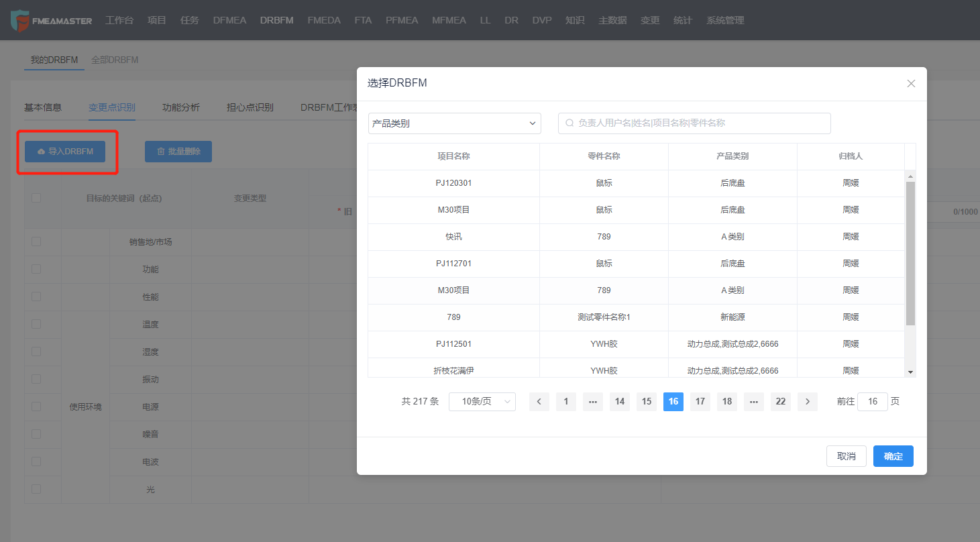Select row with project PJ112501
The image size is (980, 542).
point(636,344)
